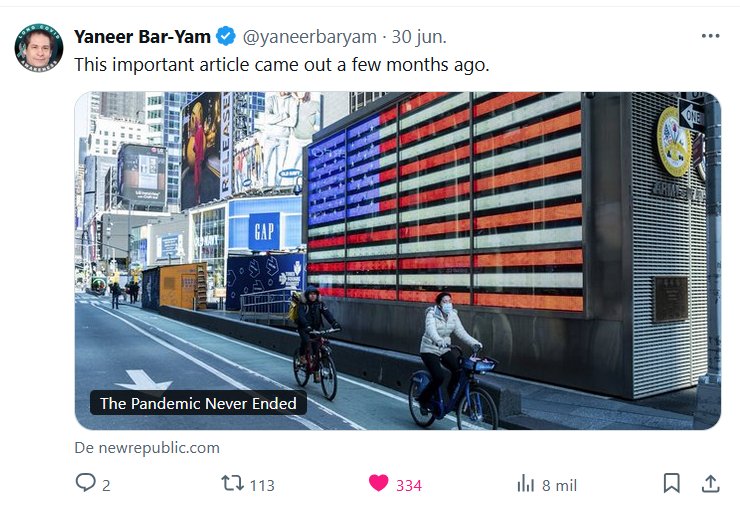Click the blue verified badge
740x510 pixels.
pyautogui.click(x=226, y=36)
